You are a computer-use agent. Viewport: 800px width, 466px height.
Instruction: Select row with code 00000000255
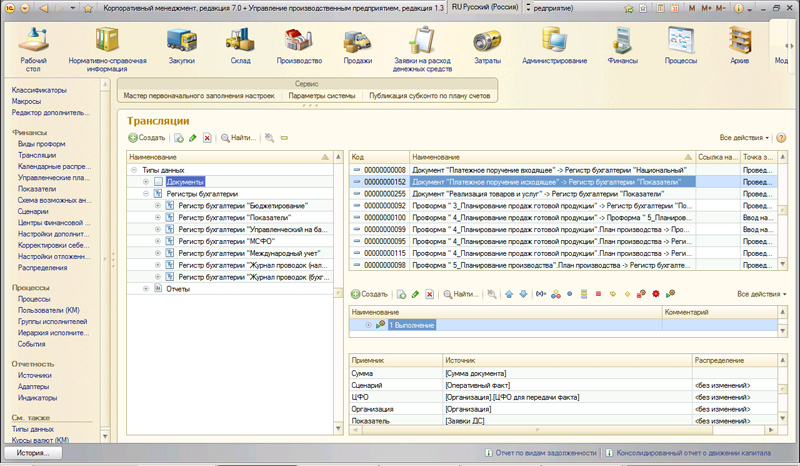[x=384, y=194]
